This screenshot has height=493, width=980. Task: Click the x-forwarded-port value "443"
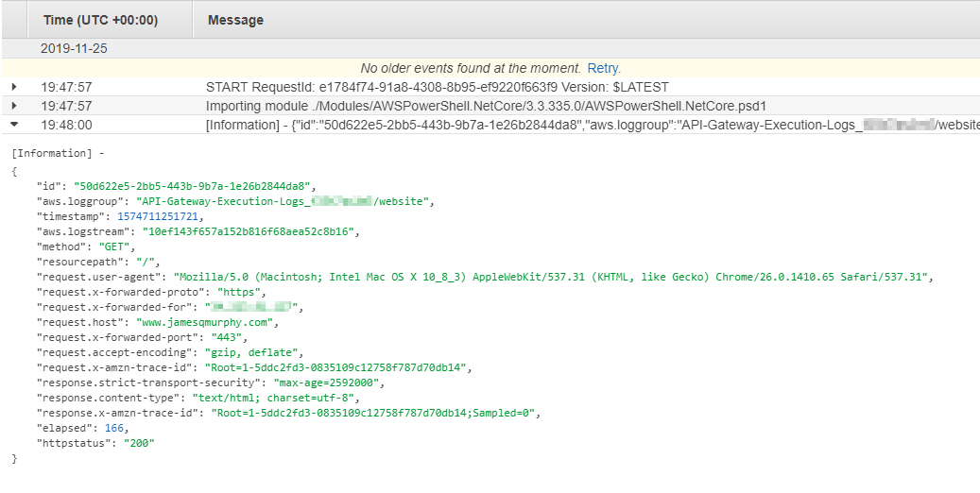click(226, 337)
